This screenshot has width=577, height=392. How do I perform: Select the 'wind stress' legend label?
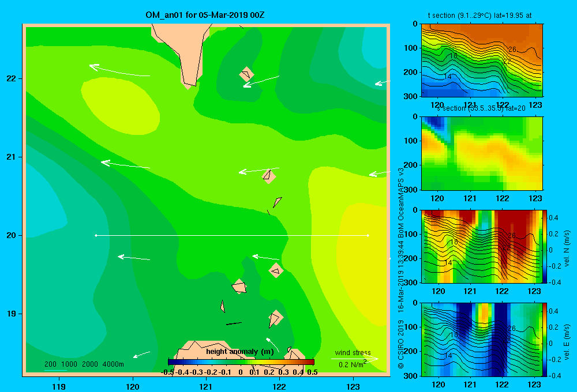(x=353, y=352)
